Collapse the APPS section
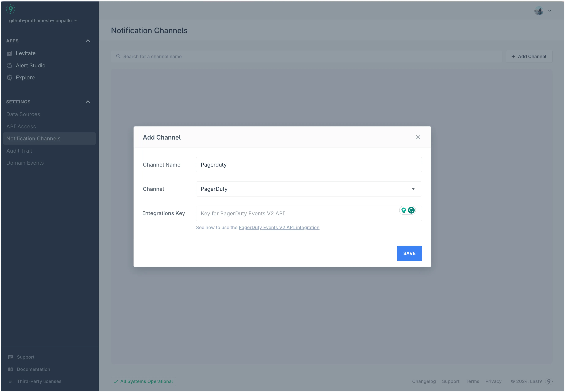This screenshot has width=565, height=392. coord(88,41)
